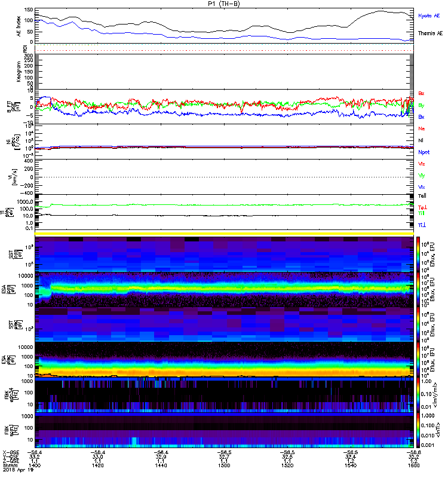Click the SST ions Eflux color bar
The height and width of the screenshot is (478, 448).
point(418,255)
